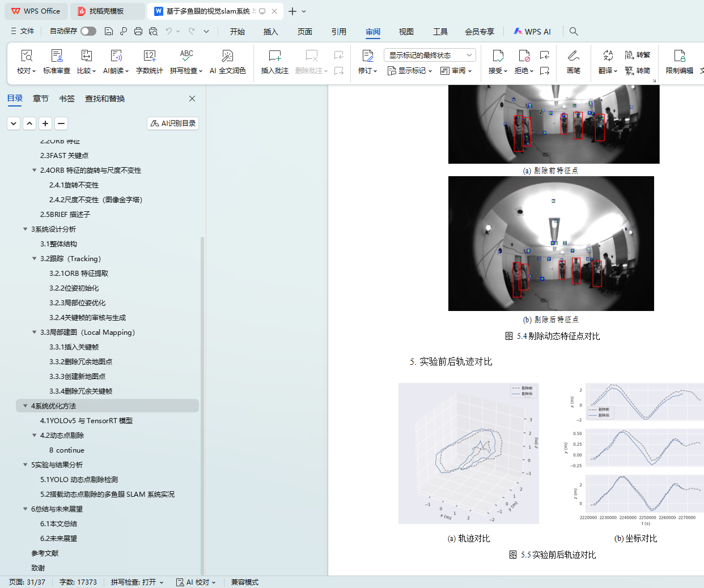Click the print icon in quick toolbar
The width and height of the screenshot is (704, 588).
coord(138,31)
